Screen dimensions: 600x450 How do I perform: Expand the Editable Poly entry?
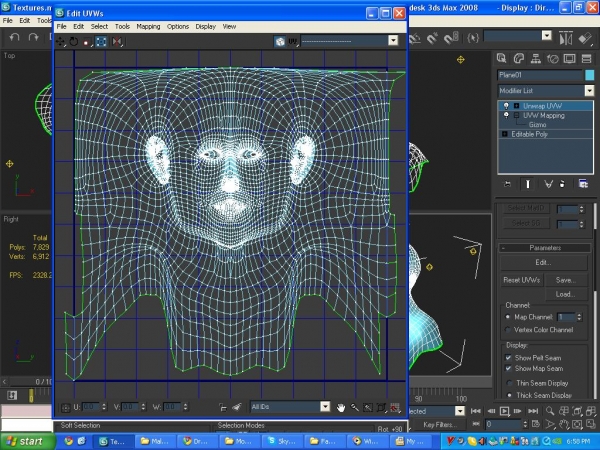click(x=505, y=134)
